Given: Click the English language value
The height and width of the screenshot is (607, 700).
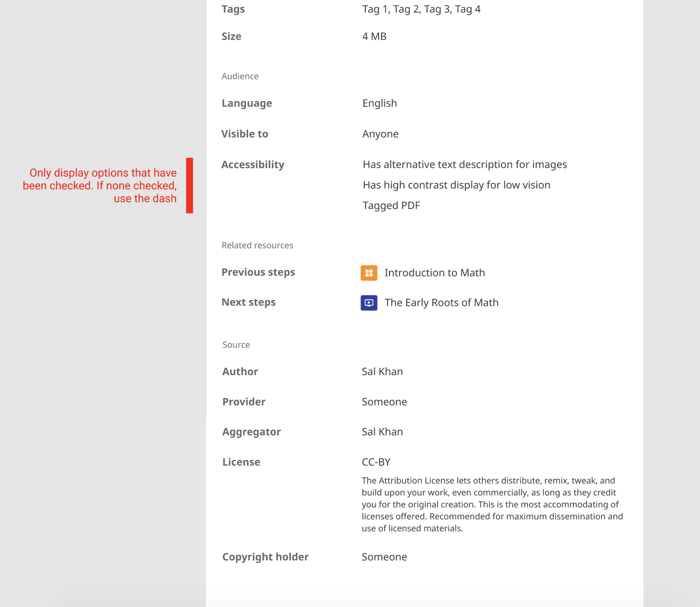Looking at the screenshot, I should point(380,103).
